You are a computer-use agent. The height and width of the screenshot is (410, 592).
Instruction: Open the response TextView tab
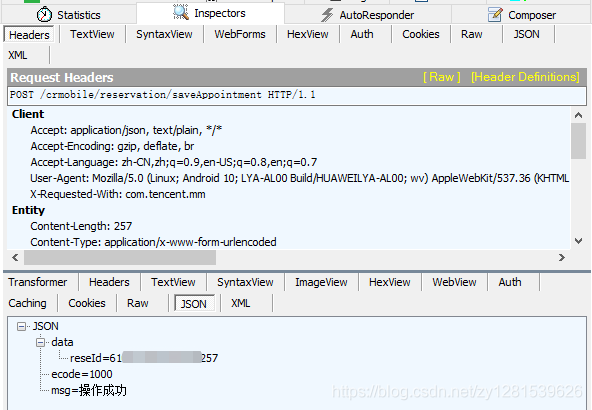tap(173, 282)
